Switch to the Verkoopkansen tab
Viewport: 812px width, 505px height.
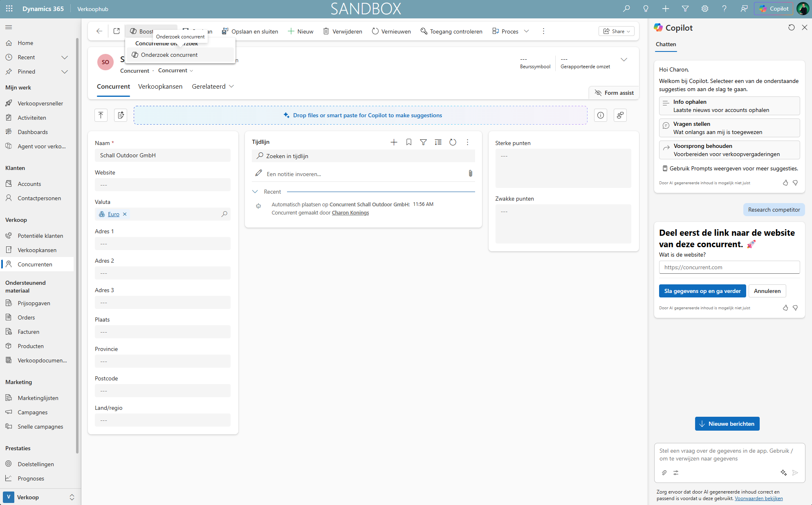[160, 87]
